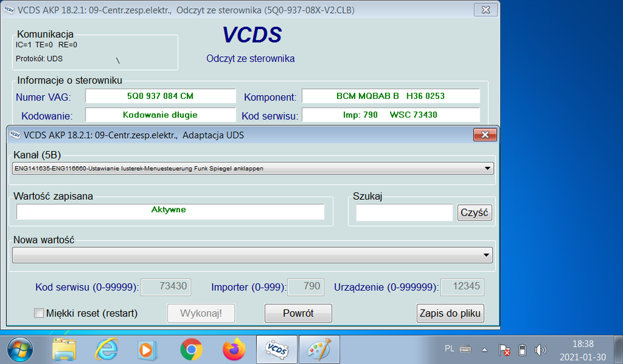623x364 pixels.
Task: Click Zapis do pliku button
Action: [x=450, y=313]
